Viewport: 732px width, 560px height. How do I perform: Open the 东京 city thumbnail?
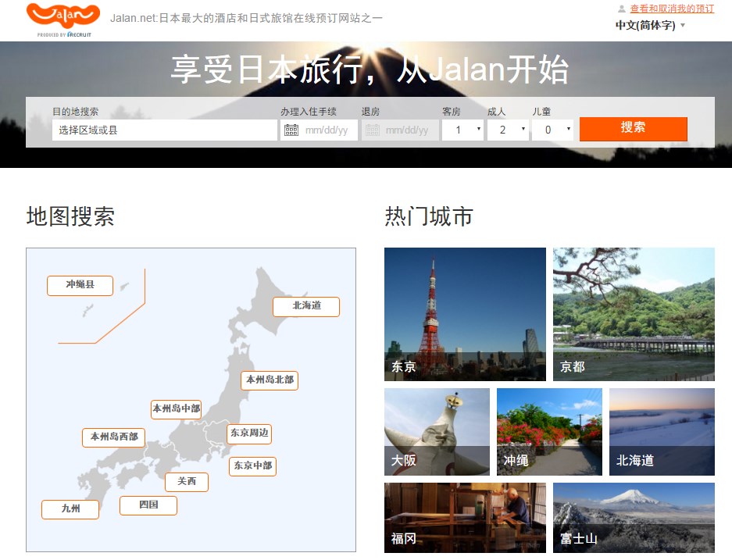tap(465, 314)
